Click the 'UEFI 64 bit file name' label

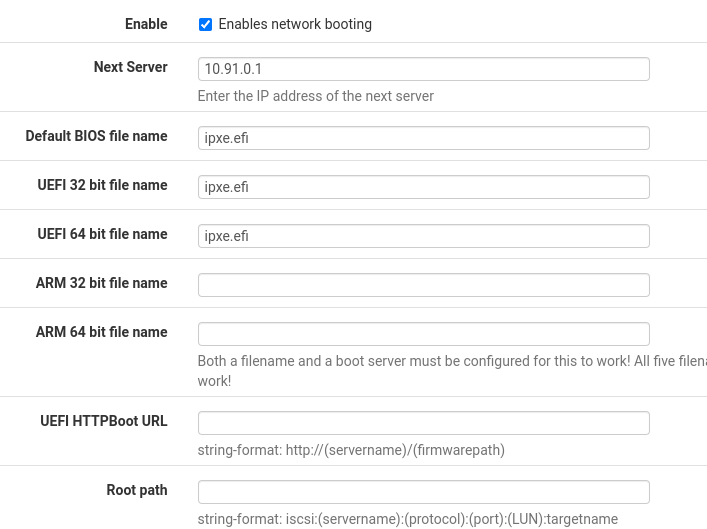(102, 234)
